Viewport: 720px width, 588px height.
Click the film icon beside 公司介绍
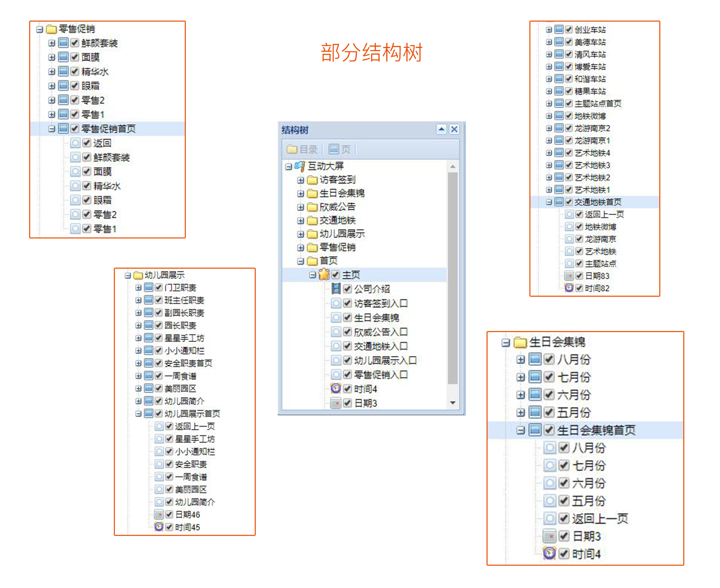tap(336, 289)
